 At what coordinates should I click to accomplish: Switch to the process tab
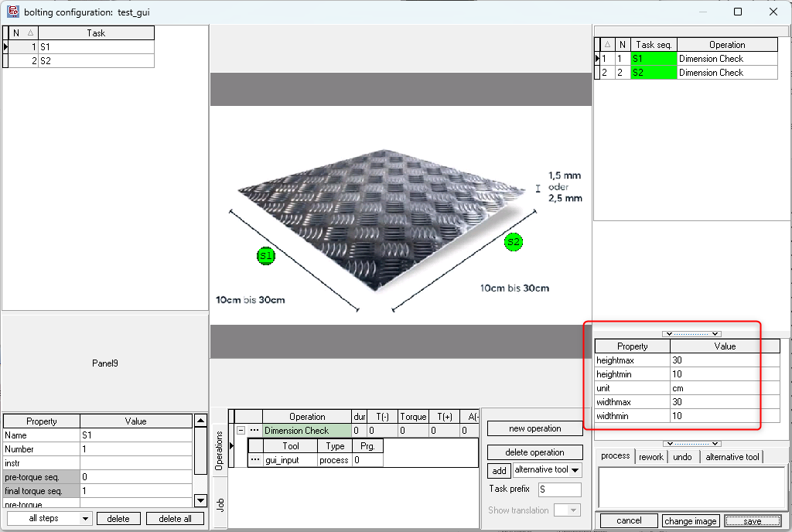(x=615, y=455)
